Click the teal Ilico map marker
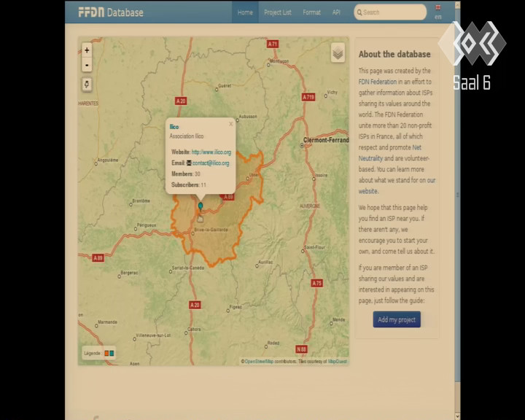Viewport: 525px width, 420px height. click(x=201, y=206)
